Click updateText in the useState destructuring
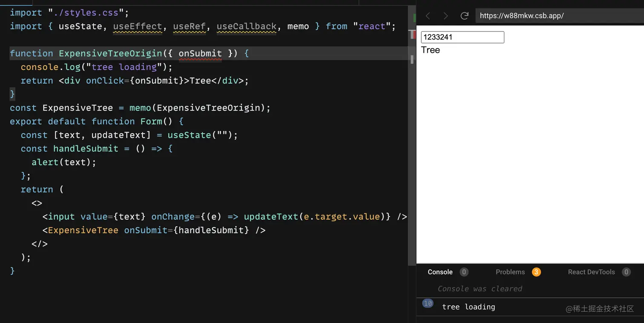 (x=119, y=135)
